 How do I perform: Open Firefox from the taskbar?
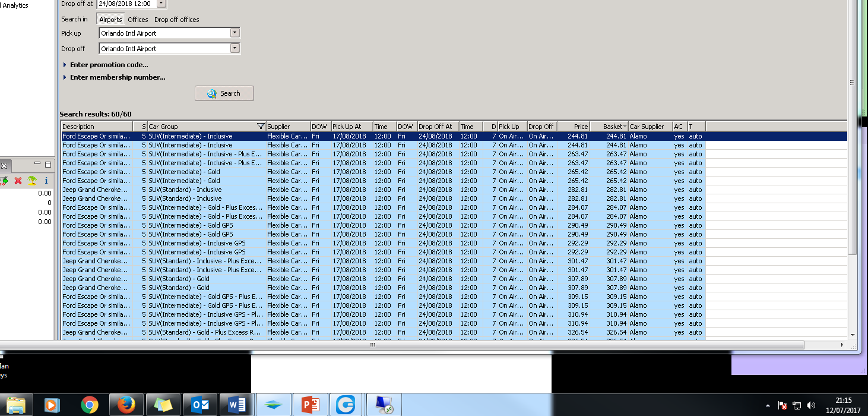point(126,405)
